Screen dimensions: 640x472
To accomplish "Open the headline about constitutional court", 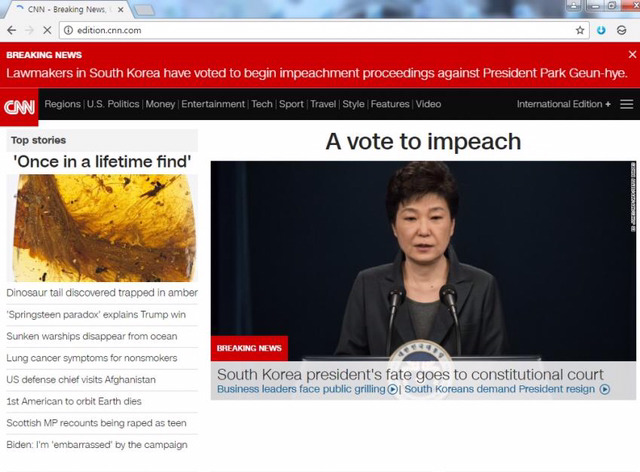I will [410, 374].
